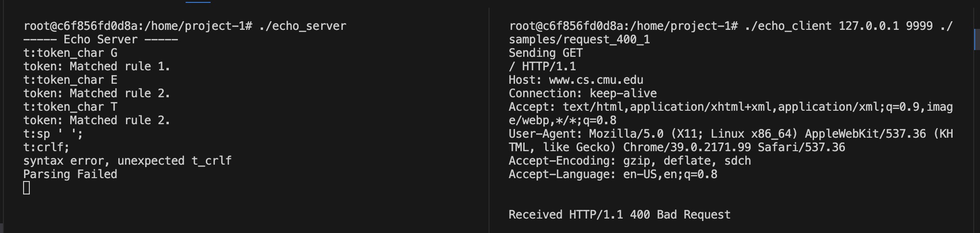Click the 127.0.0.1 address in client command
This screenshot has height=233, width=980.
(x=868, y=26)
